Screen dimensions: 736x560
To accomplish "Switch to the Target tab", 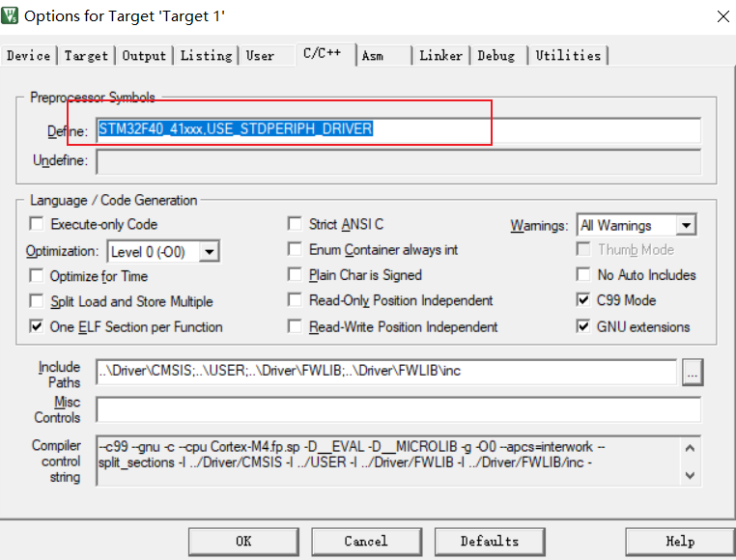I will point(86,55).
